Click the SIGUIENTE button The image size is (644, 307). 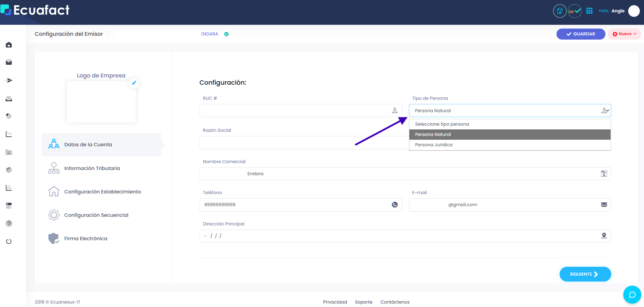click(585, 274)
